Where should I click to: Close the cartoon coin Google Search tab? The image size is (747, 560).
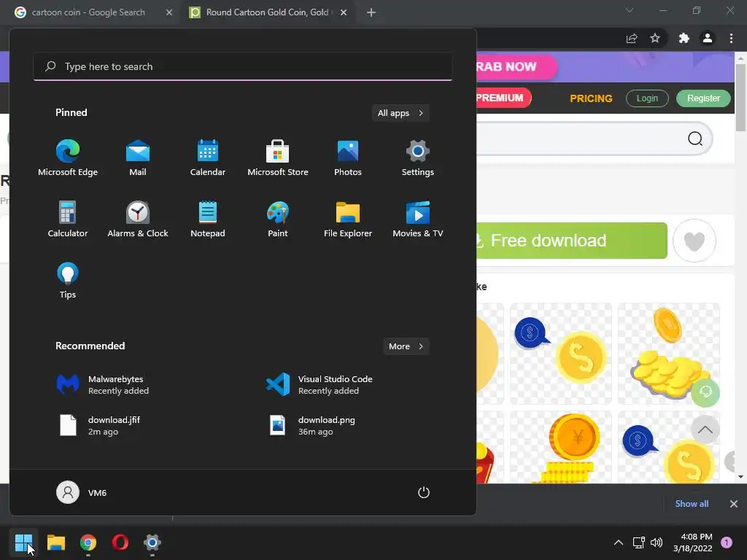click(169, 12)
